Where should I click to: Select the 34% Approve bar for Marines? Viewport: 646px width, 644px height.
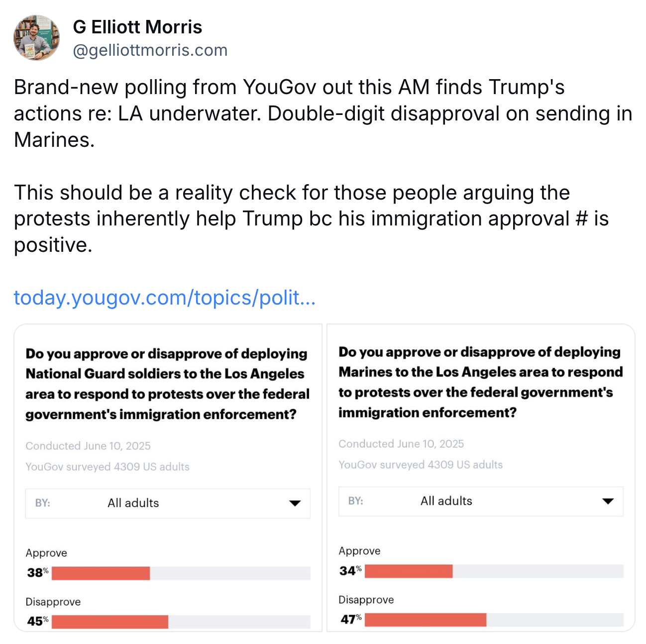point(409,571)
